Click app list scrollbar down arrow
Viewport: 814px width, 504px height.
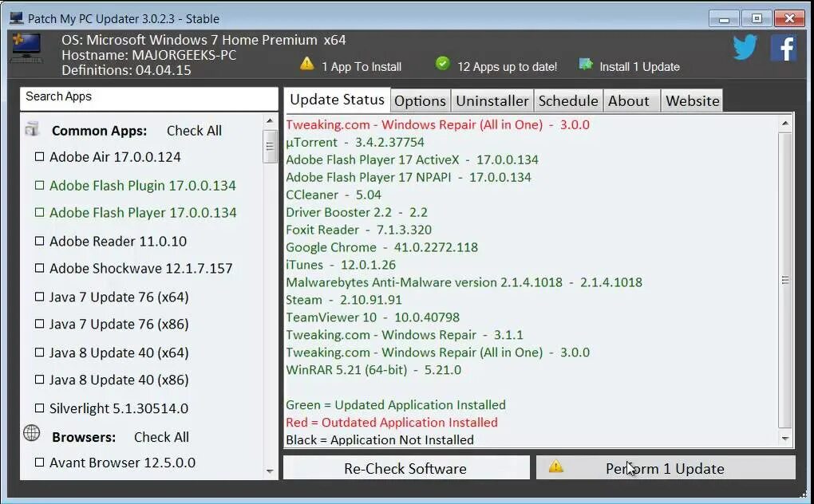pyautogui.click(x=270, y=471)
